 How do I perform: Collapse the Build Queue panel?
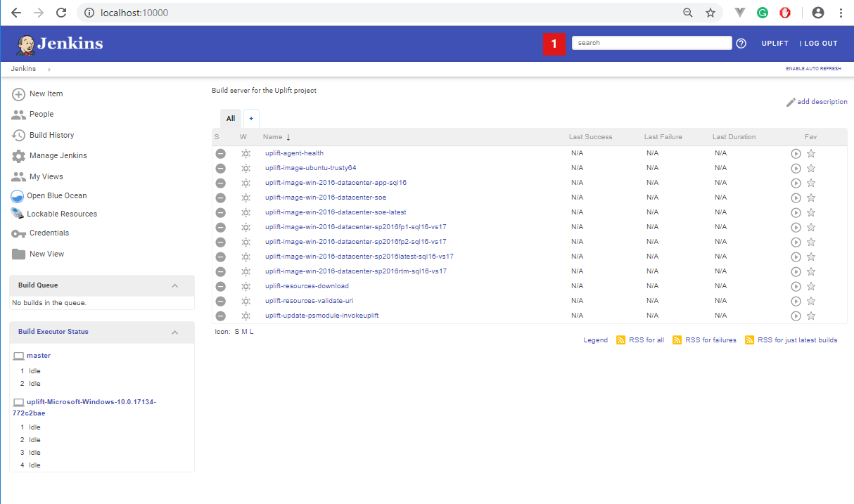pyautogui.click(x=175, y=286)
